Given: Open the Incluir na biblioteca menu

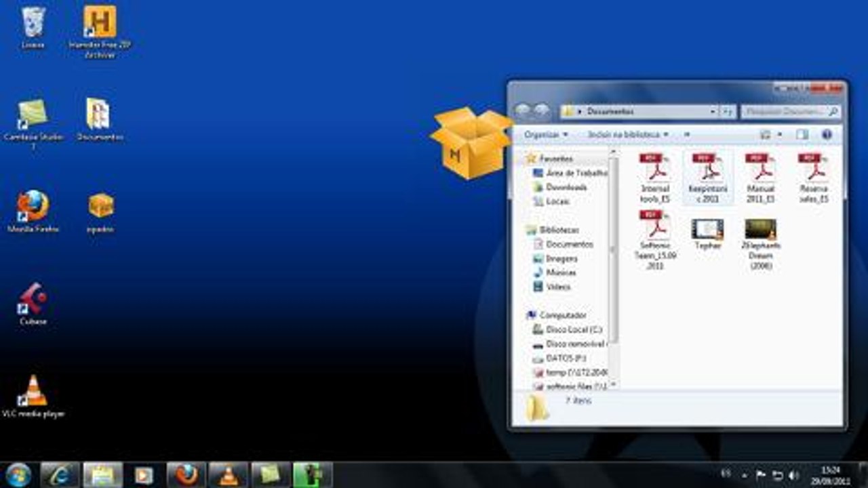Looking at the screenshot, I should pyautogui.click(x=628, y=135).
